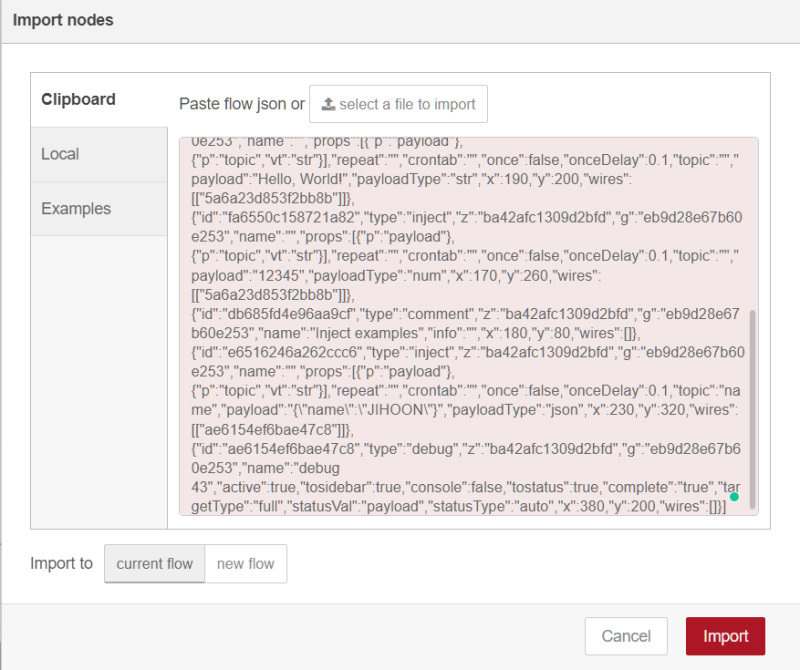The height and width of the screenshot is (670, 800).
Task: Switch to the Local tab
Action: coord(99,154)
